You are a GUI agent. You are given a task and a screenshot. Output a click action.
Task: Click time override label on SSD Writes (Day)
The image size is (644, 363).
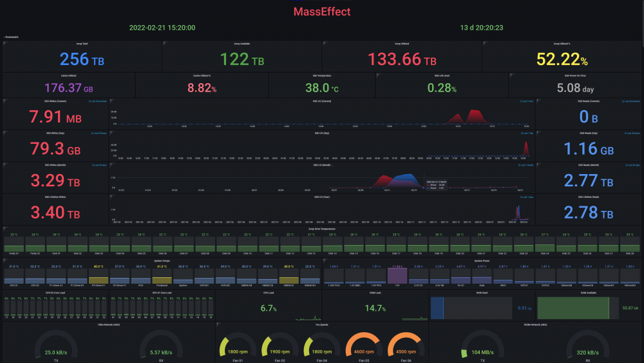[x=99, y=133]
